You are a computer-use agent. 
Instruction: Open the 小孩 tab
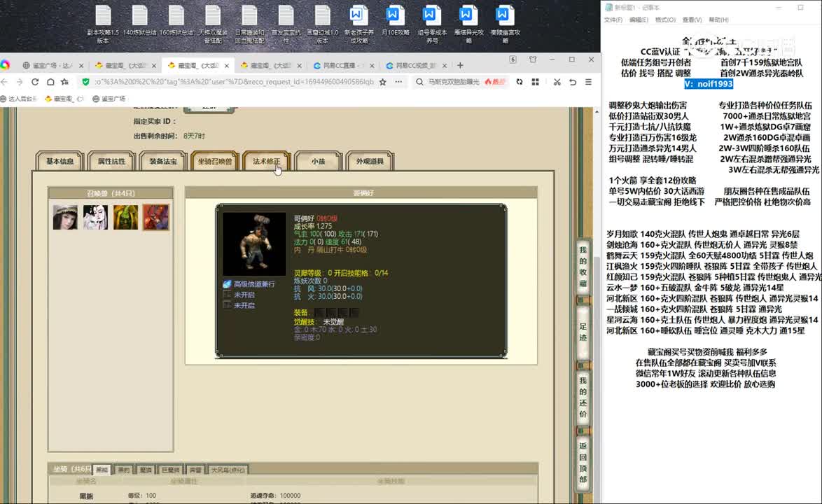click(x=318, y=162)
